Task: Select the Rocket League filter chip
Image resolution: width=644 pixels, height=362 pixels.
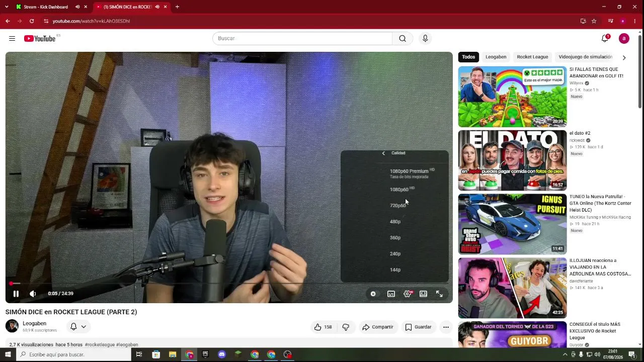Action: coord(532,57)
